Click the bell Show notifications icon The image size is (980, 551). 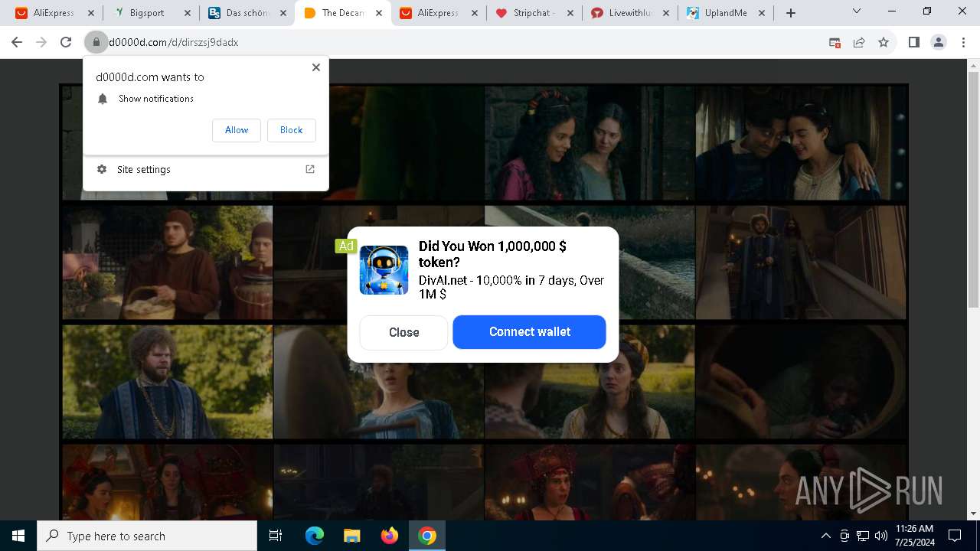point(103,99)
